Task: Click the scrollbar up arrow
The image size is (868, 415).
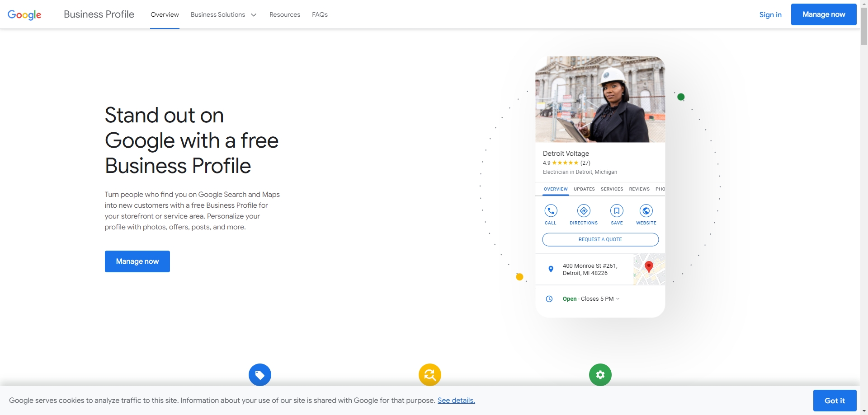Action: tap(864, 3)
